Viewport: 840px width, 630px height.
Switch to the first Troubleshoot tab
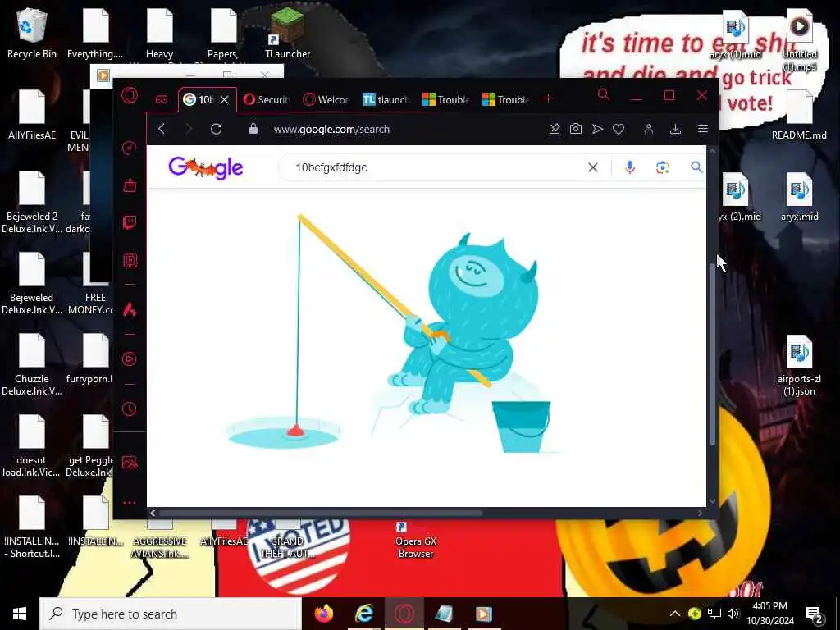(445, 99)
